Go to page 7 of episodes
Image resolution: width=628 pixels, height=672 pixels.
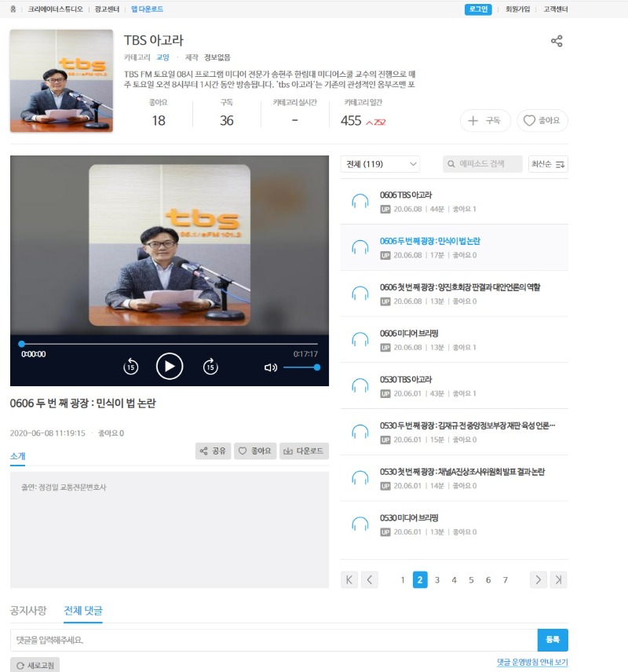coord(506,580)
